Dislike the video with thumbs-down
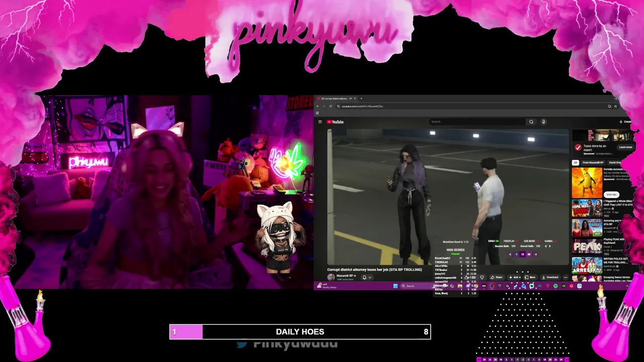 [482, 277]
